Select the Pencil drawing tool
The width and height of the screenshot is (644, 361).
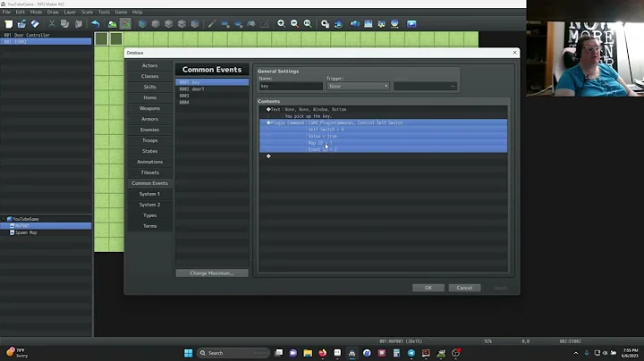211,24
